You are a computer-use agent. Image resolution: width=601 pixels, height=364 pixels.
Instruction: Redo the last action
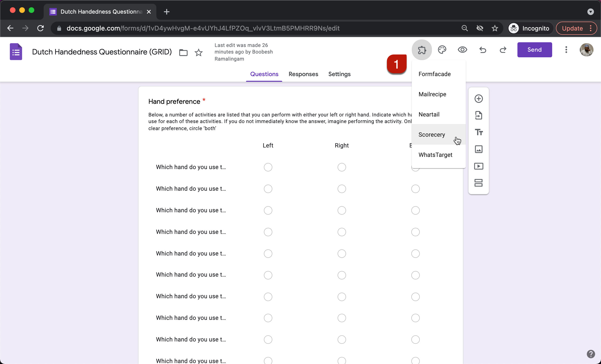click(x=503, y=50)
